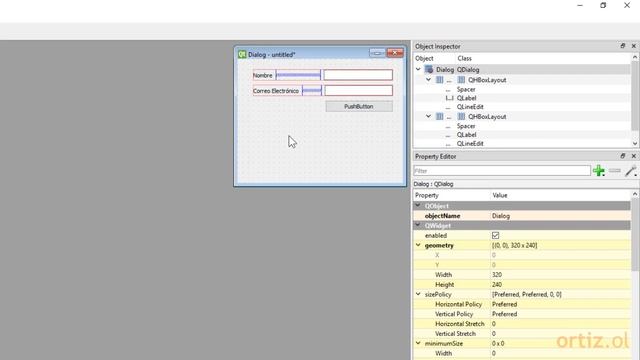The height and width of the screenshot is (360, 640).
Task: Restore down the main application window
Action: [603, 5]
